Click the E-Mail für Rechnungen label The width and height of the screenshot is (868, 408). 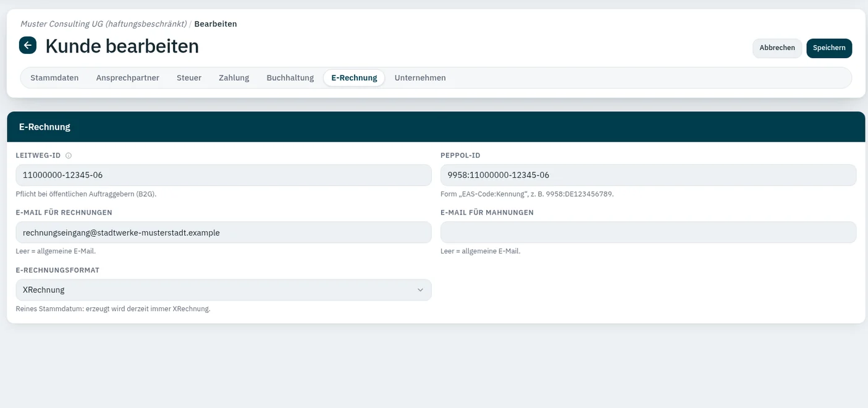point(64,213)
